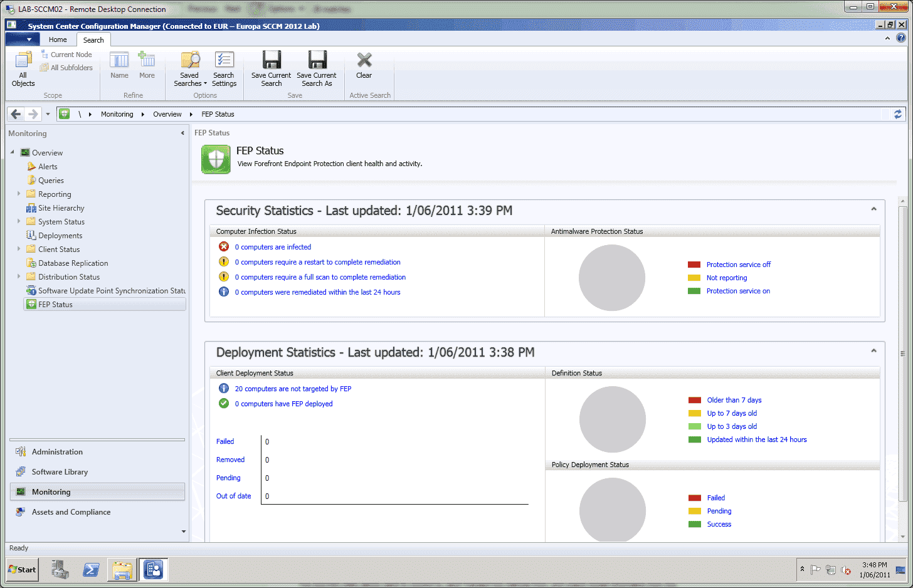
Task: Open Server Manager from taskbar
Action: (60, 570)
